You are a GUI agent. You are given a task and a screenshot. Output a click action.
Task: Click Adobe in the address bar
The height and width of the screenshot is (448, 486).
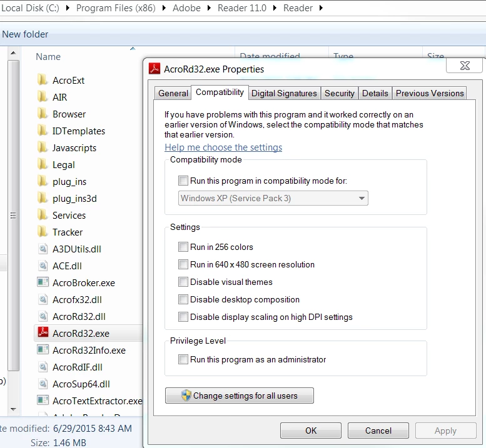(x=186, y=8)
